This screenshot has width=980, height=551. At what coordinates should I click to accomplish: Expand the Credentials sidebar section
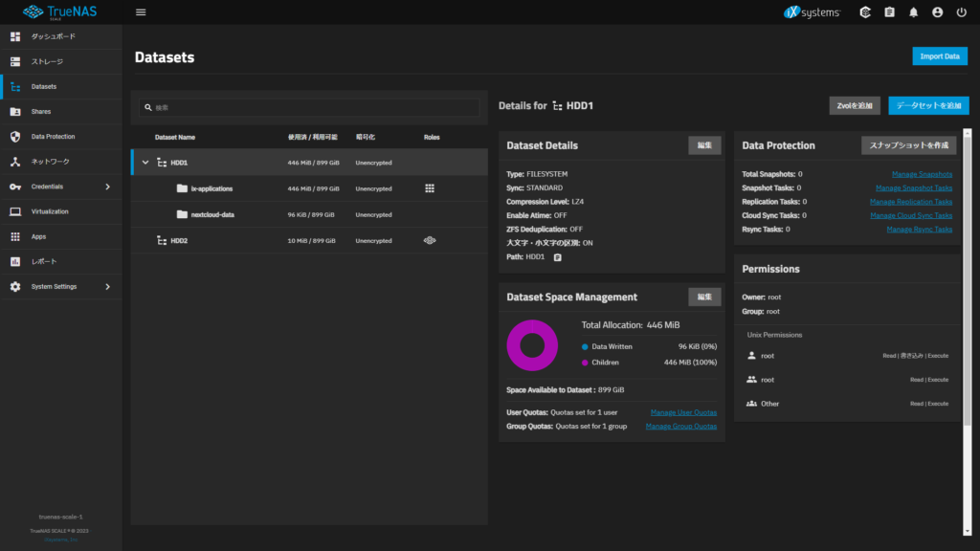click(x=60, y=187)
